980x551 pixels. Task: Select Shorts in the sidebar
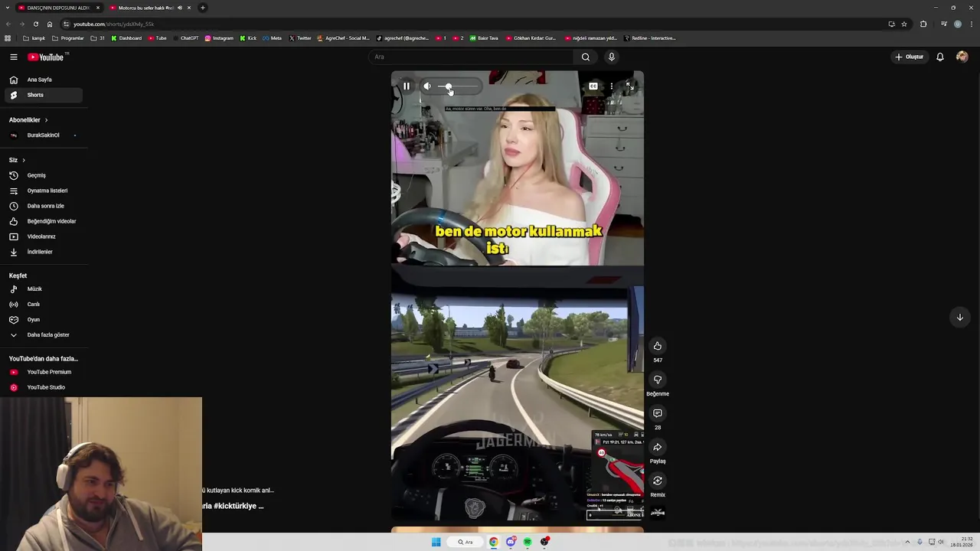(x=43, y=95)
